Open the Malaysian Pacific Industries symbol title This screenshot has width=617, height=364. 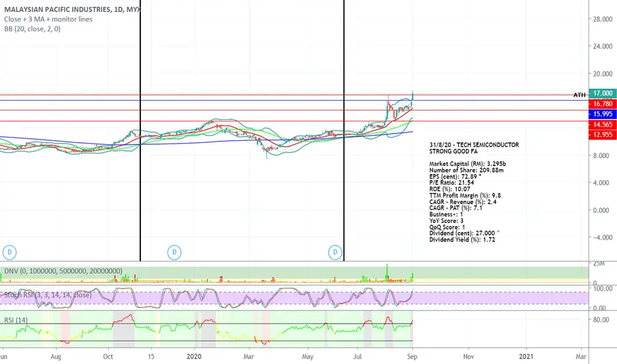pyautogui.click(x=72, y=9)
